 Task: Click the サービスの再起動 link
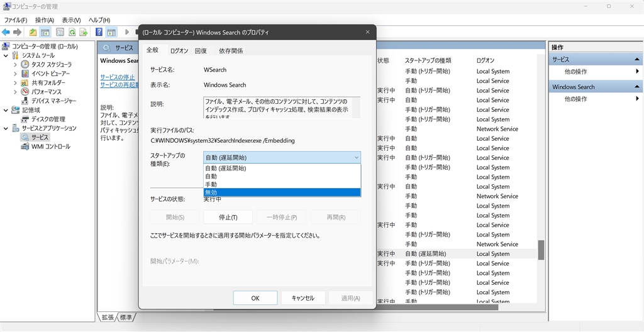click(119, 85)
